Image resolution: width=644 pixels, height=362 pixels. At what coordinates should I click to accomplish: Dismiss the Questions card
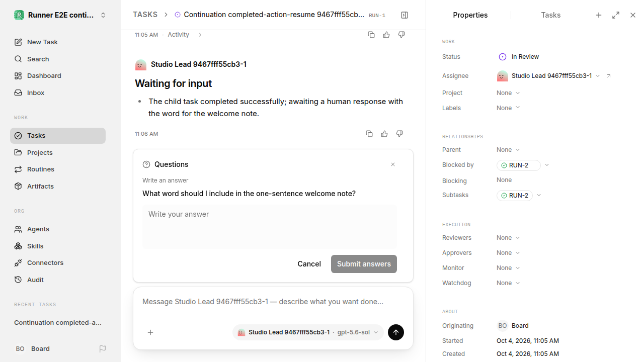[393, 164]
